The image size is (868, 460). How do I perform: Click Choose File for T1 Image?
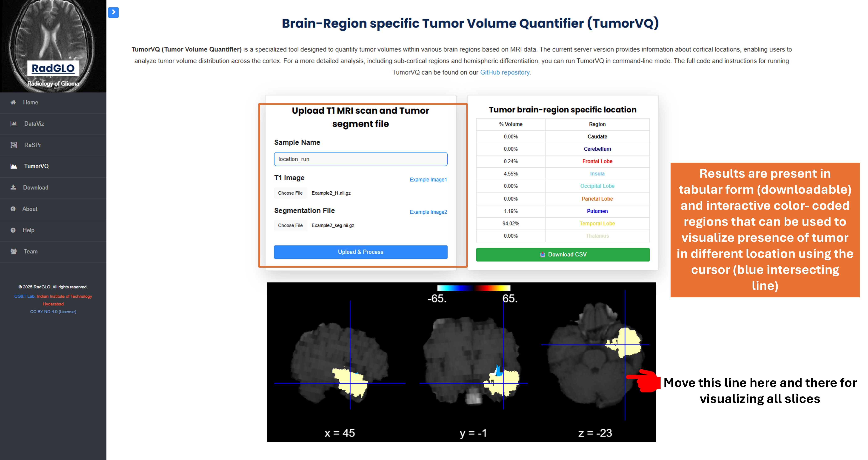tap(290, 193)
